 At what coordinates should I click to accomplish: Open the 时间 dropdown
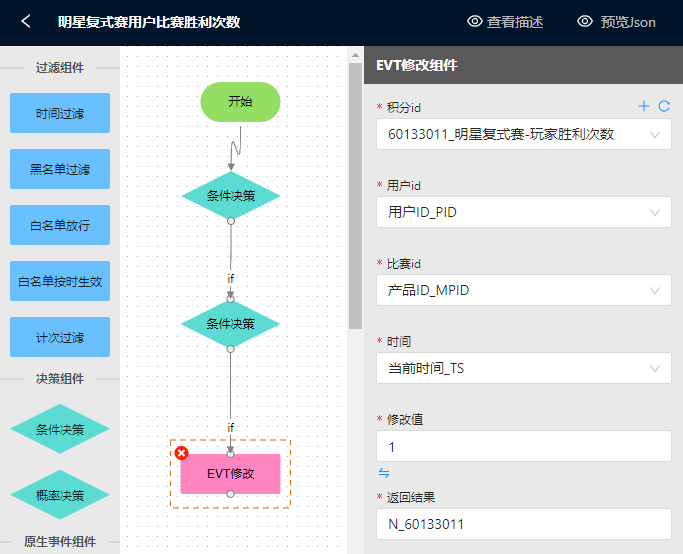pos(523,368)
